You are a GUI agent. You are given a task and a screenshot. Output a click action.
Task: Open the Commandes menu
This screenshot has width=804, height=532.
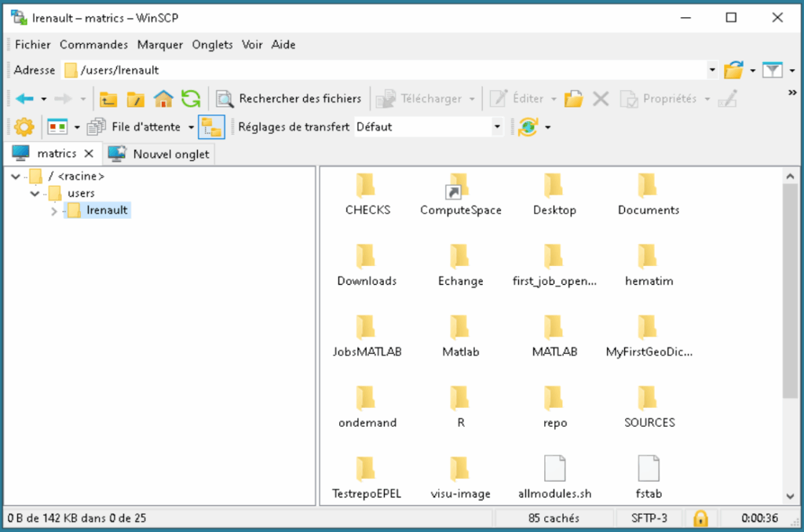coord(93,45)
